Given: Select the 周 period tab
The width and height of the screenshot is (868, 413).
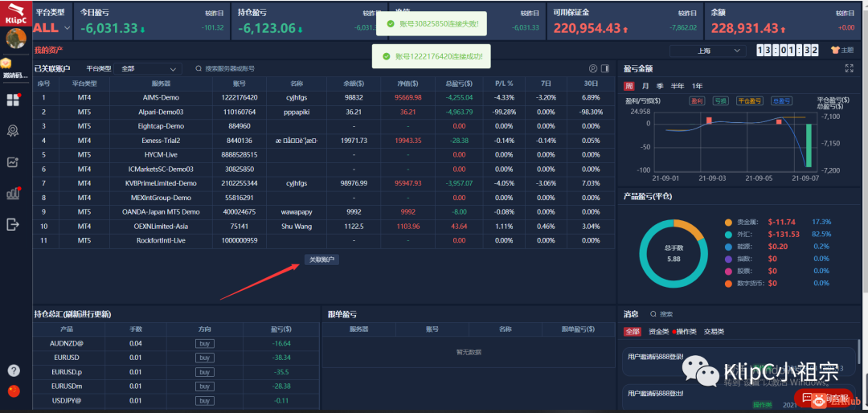Looking at the screenshot, I should point(628,86).
